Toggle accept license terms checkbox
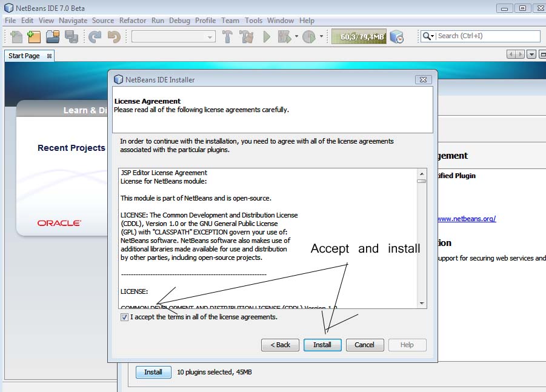The image size is (546, 392). click(124, 317)
